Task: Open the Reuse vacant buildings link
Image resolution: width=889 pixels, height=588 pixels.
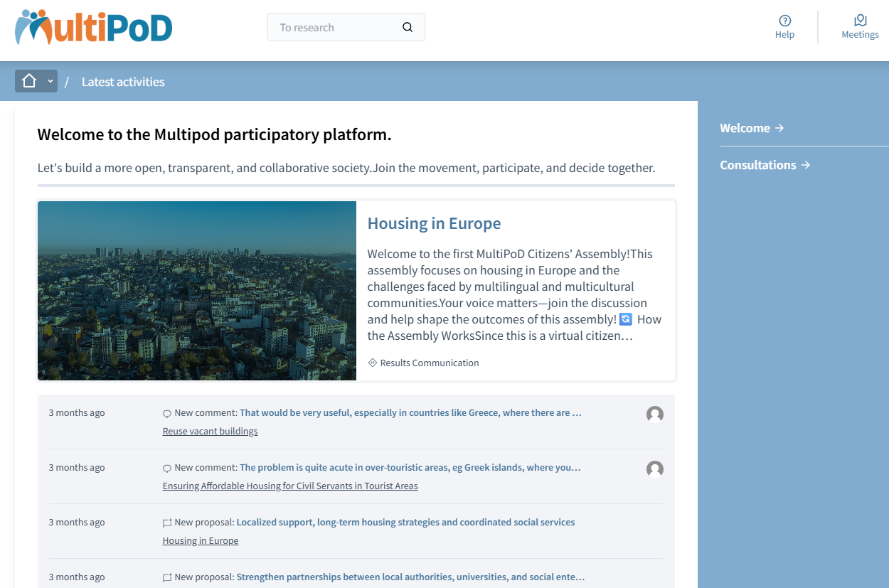Action: pos(210,431)
